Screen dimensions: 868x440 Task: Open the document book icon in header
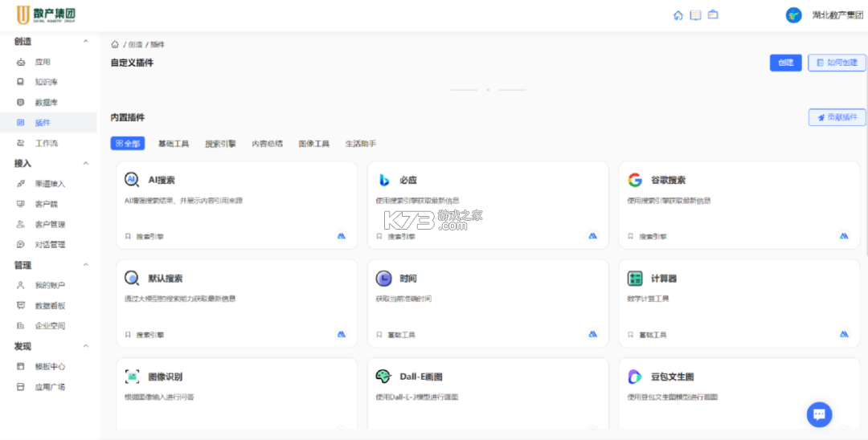[x=696, y=15]
